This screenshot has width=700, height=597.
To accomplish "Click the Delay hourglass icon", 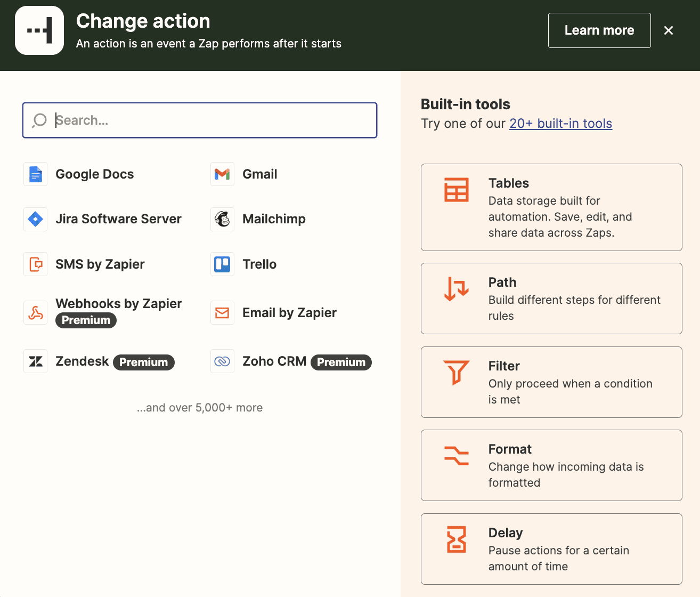I will click(x=457, y=539).
